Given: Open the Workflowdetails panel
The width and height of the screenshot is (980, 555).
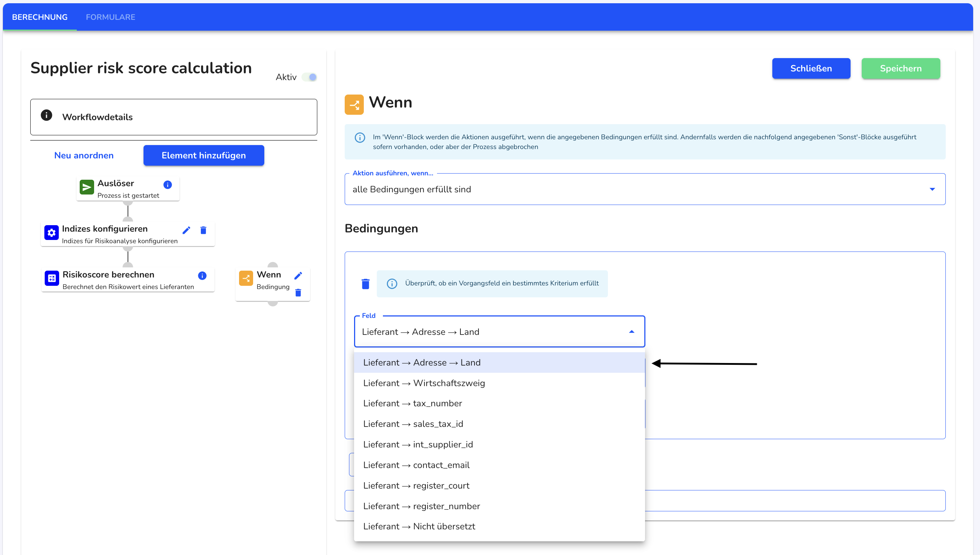Looking at the screenshot, I should click(x=174, y=117).
